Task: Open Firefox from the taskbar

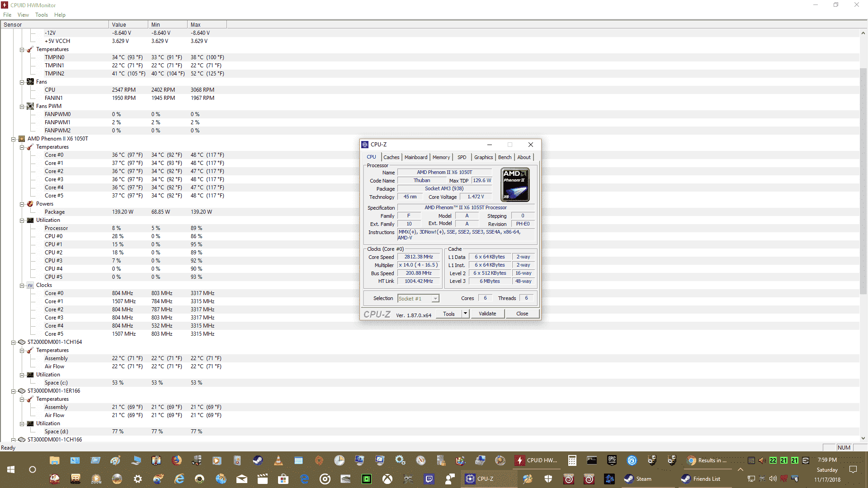Action: pyautogui.click(x=177, y=460)
